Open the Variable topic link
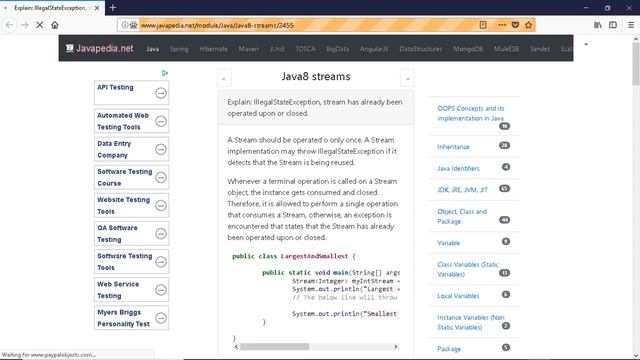 (448, 243)
